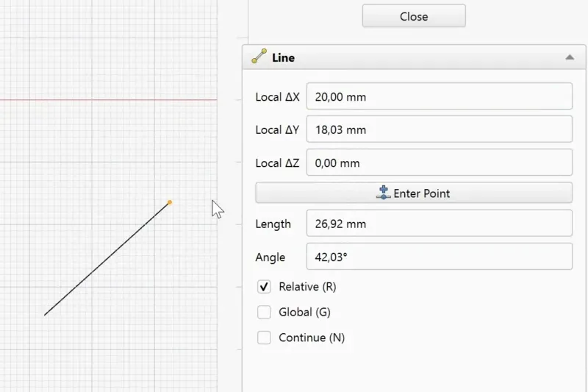The height and width of the screenshot is (392, 588).
Task: Click the Length label
Action: coord(273,224)
